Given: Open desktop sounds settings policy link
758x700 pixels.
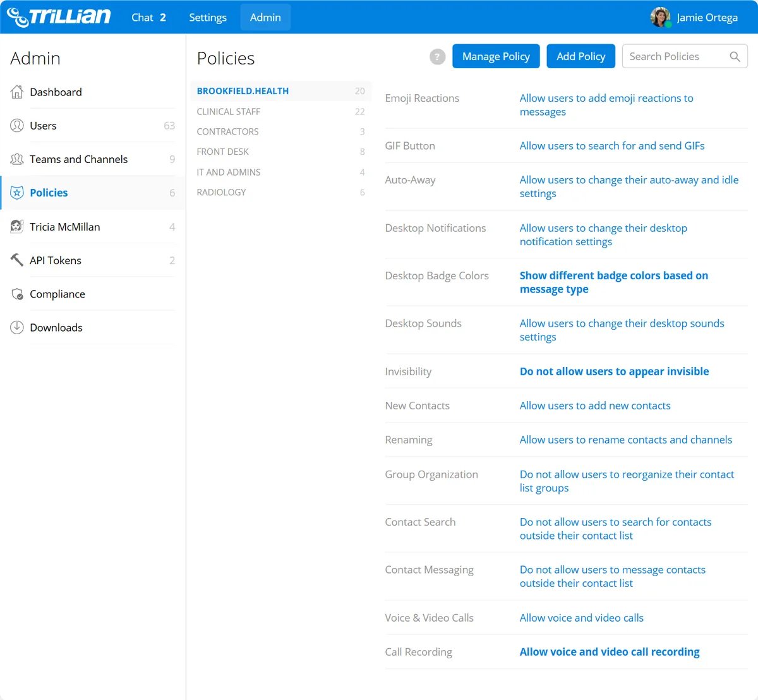Looking at the screenshot, I should (x=622, y=330).
